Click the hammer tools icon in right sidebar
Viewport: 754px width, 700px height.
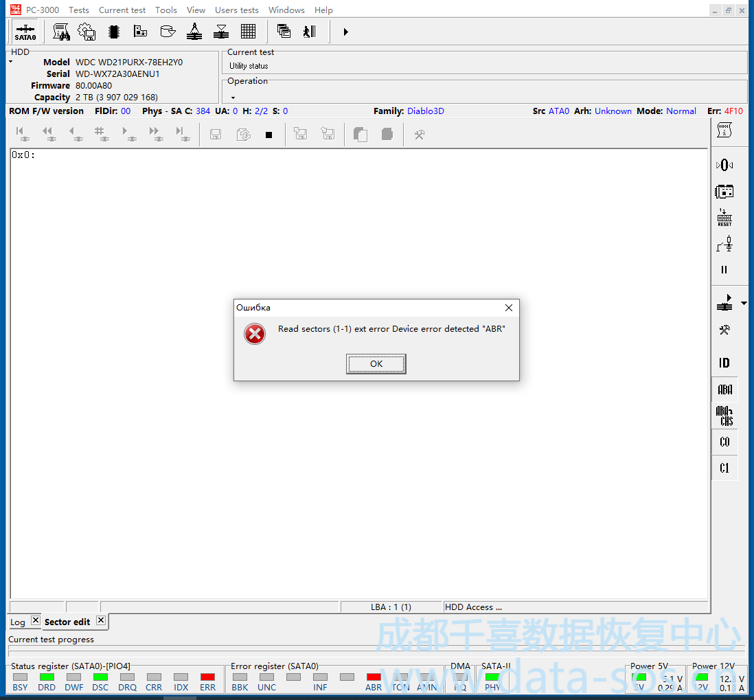point(724,330)
